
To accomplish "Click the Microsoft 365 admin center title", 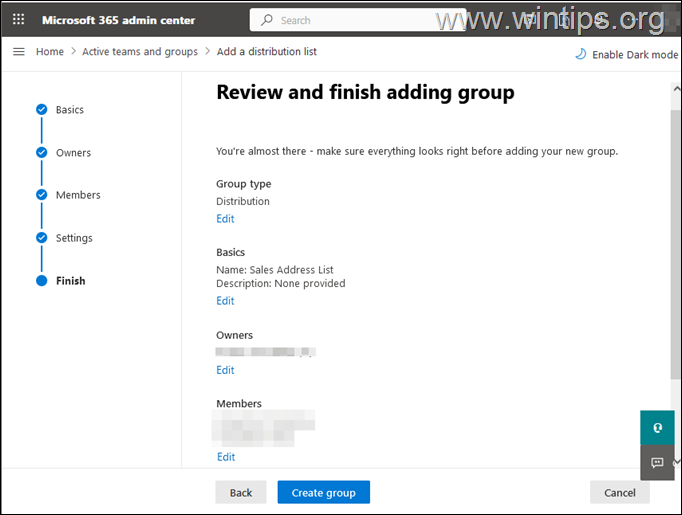I will point(119,20).
